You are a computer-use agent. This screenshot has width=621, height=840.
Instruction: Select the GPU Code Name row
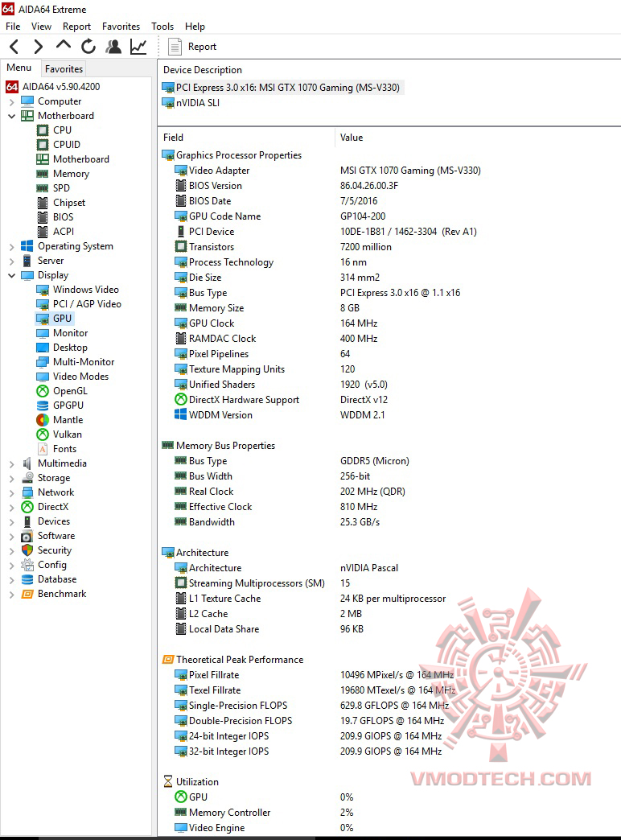[x=389, y=216]
